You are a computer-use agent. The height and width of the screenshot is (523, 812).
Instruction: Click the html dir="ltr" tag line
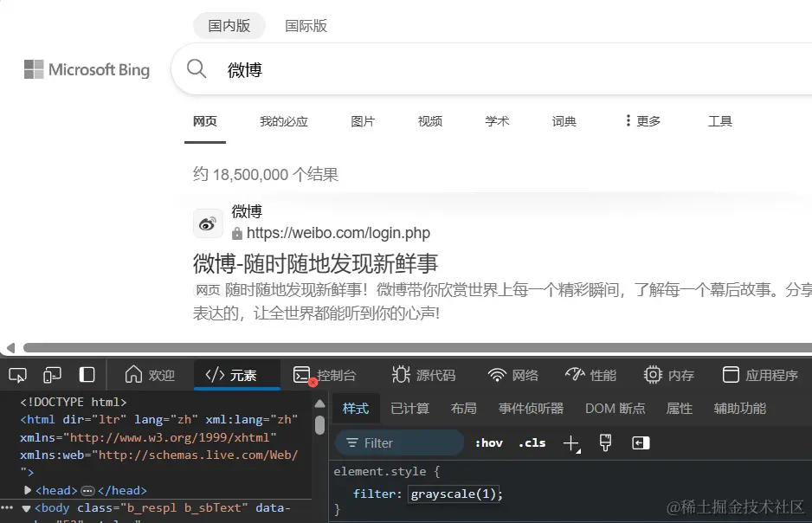158,419
